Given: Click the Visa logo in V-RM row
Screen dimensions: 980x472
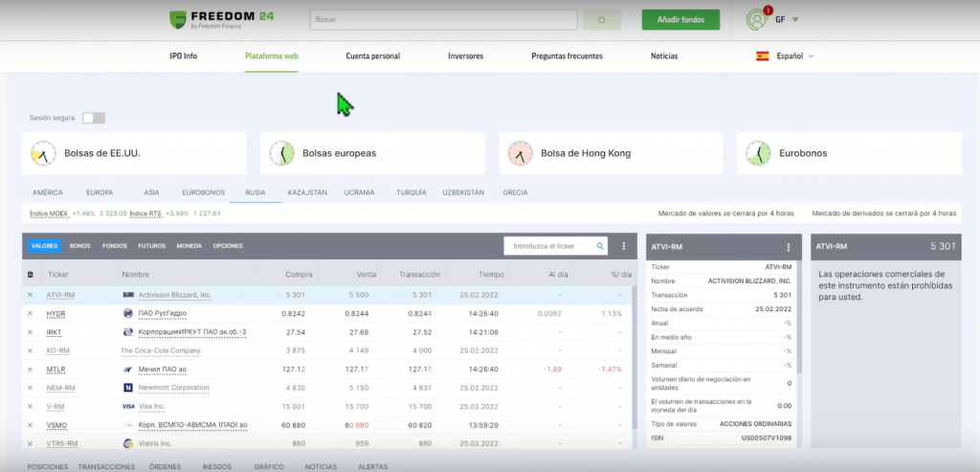Looking at the screenshot, I should 128,406.
